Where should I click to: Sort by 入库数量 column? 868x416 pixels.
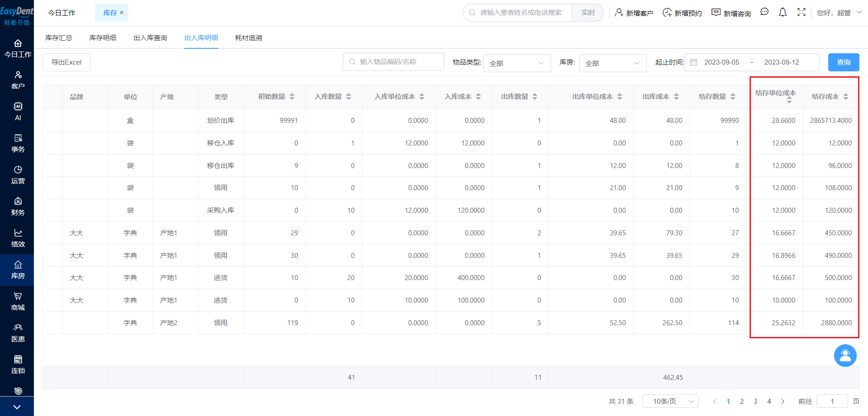coord(349,97)
